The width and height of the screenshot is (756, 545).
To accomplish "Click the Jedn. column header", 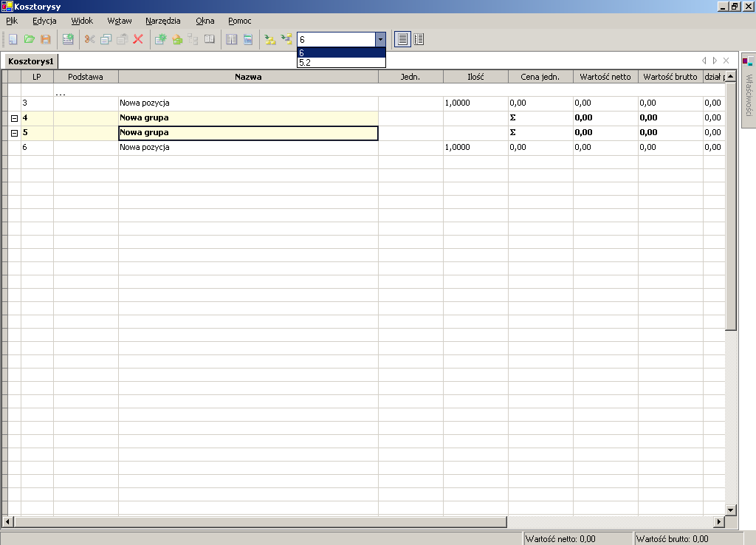I will click(x=410, y=77).
